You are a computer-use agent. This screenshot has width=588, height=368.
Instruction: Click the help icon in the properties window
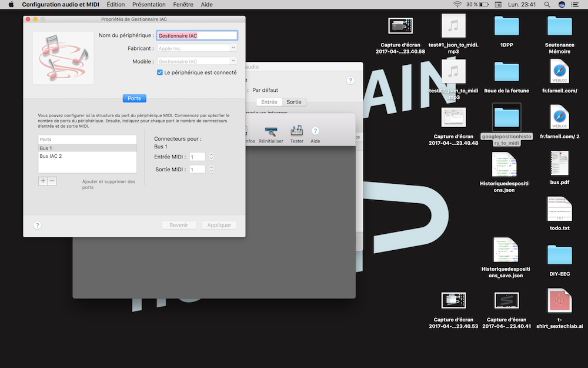(x=37, y=225)
